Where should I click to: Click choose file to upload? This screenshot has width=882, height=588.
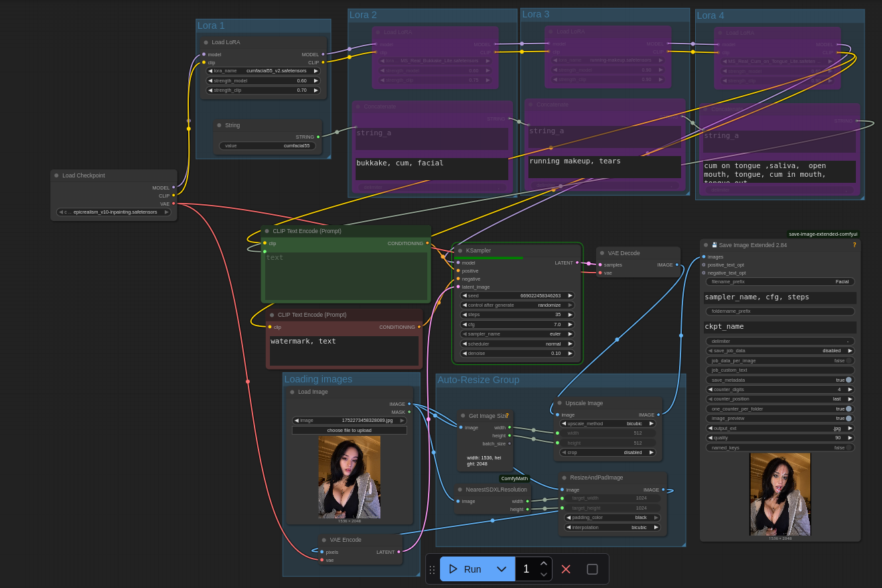[x=350, y=430]
